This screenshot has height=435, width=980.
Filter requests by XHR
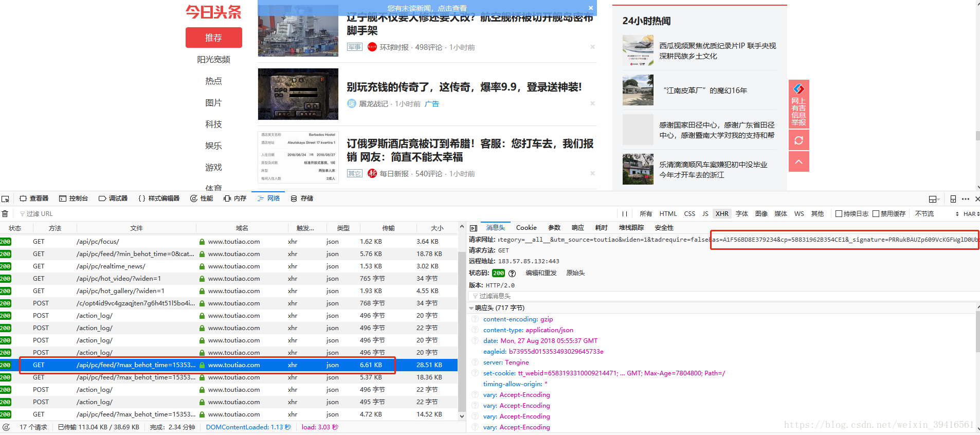722,214
